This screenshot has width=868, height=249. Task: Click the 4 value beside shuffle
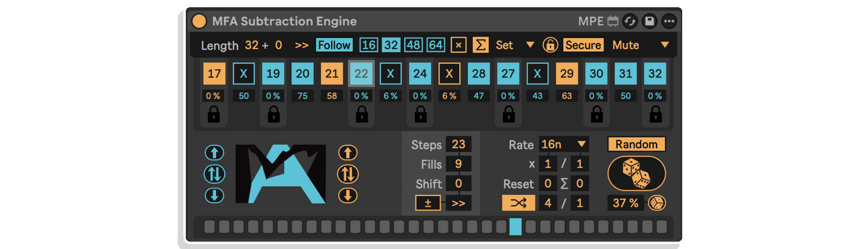[548, 203]
